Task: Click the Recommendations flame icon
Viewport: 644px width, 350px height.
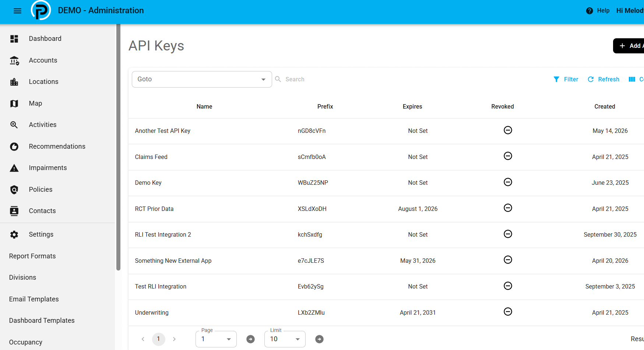Action: (14, 146)
